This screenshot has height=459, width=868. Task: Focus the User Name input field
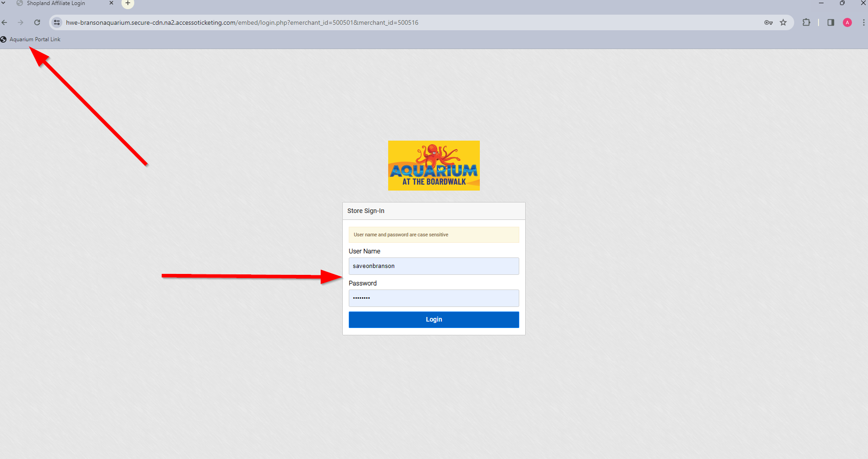pos(434,266)
